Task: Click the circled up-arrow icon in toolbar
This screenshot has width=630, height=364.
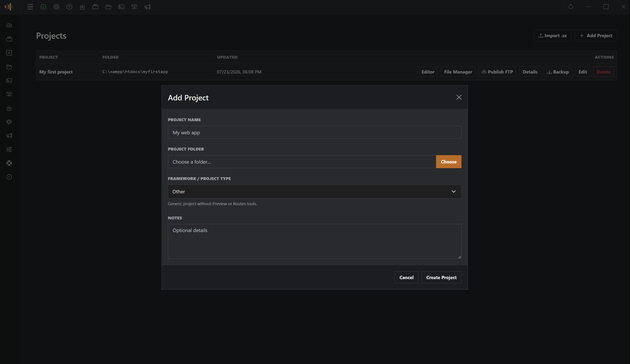Action: point(69,7)
